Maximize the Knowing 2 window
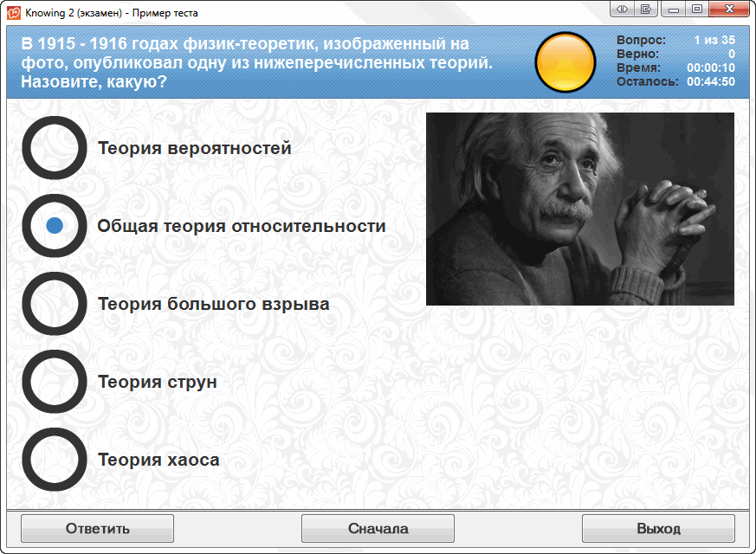 tap(697, 9)
